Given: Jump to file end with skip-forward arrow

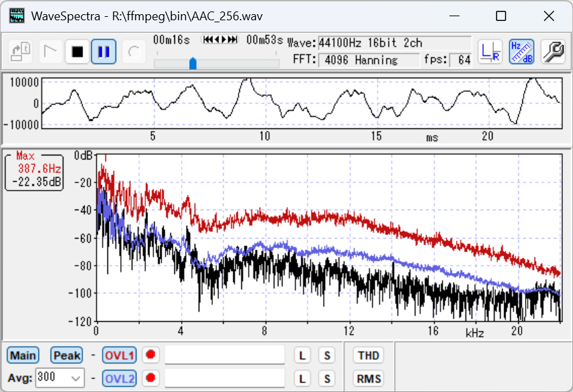Looking at the screenshot, I should click(x=232, y=39).
